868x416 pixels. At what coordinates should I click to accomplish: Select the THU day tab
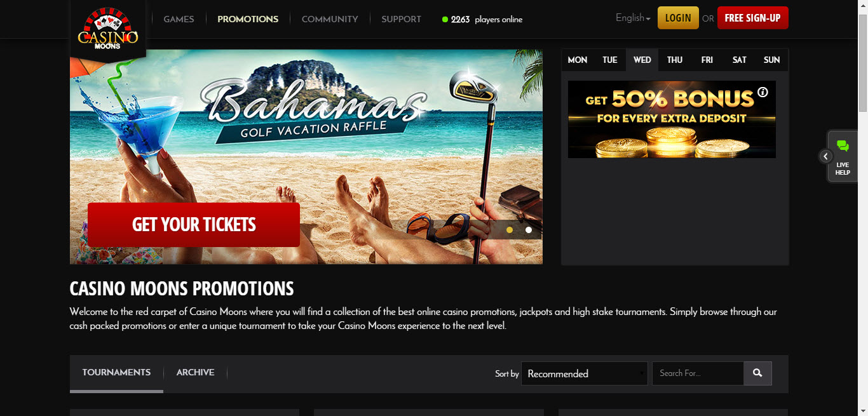[675, 60]
